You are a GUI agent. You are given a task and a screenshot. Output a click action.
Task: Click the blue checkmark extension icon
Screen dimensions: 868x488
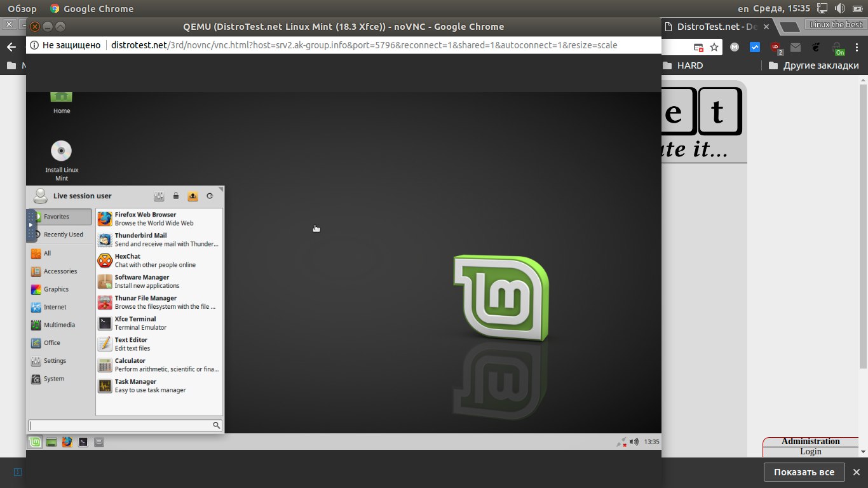755,47
